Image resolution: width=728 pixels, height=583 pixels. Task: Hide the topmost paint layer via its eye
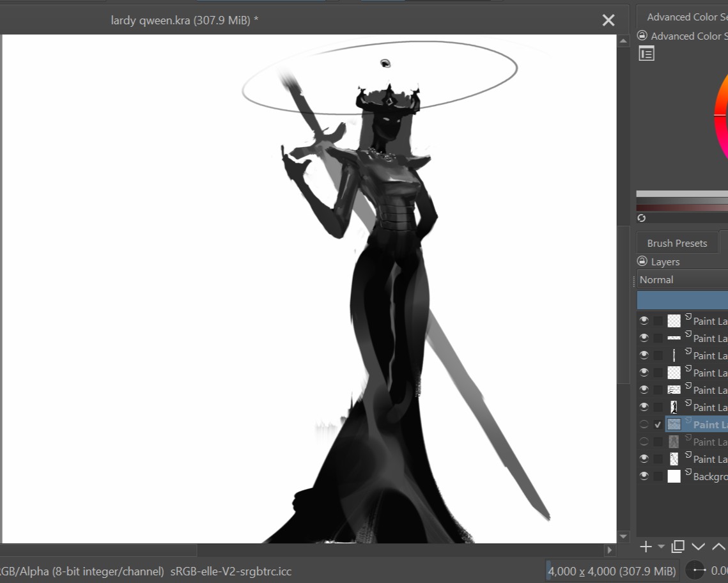pos(644,320)
